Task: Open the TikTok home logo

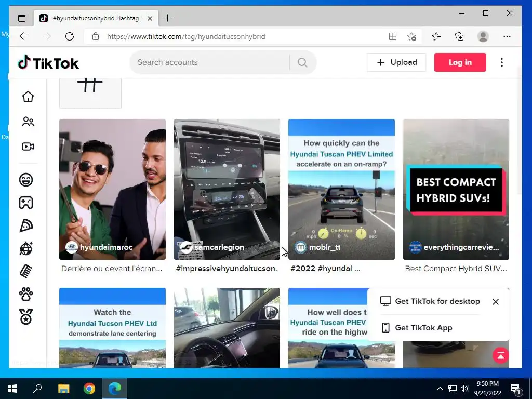Action: pyautogui.click(x=48, y=63)
